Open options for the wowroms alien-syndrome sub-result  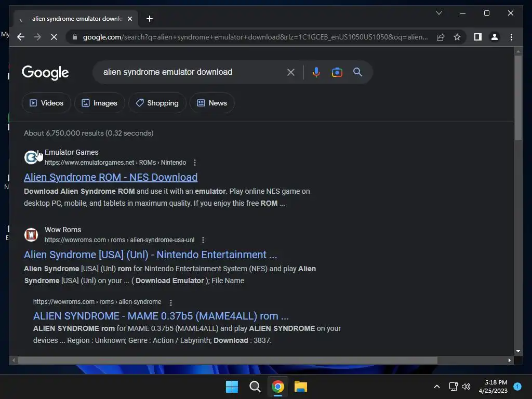[x=170, y=302]
